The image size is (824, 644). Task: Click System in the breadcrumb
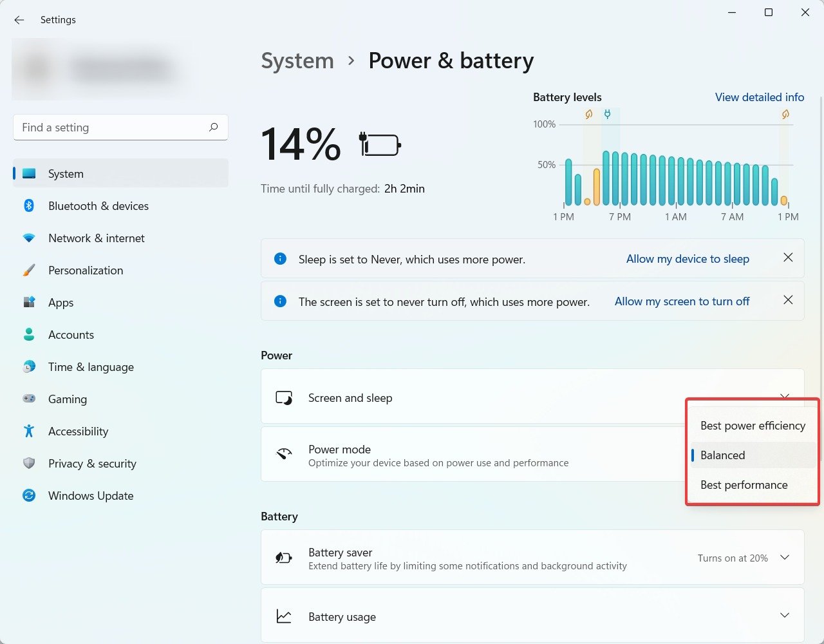(x=297, y=61)
